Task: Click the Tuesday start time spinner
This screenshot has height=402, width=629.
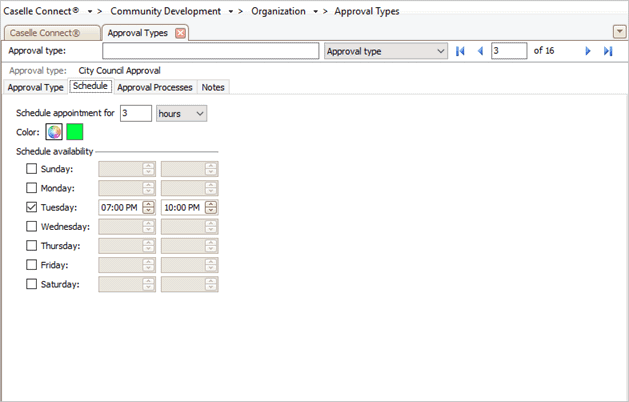Action: point(149,207)
